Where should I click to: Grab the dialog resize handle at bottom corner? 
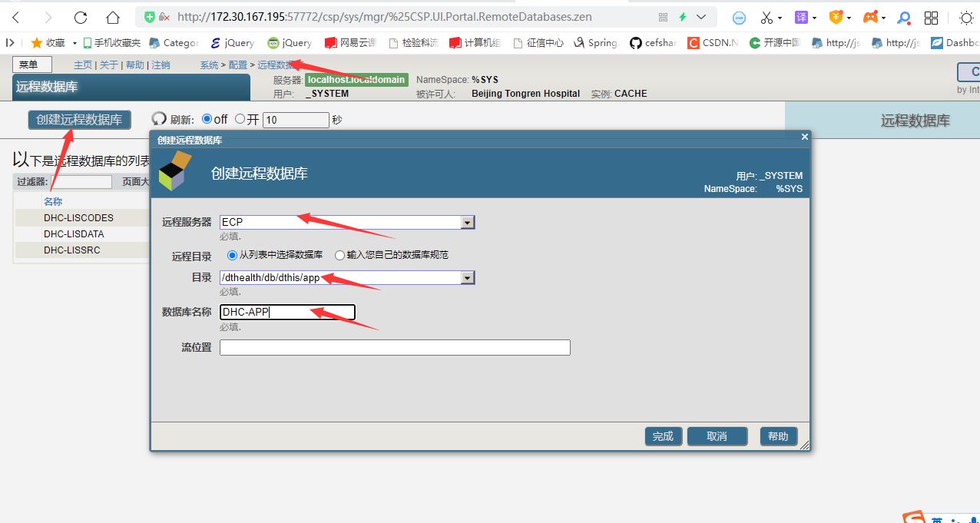(804, 445)
